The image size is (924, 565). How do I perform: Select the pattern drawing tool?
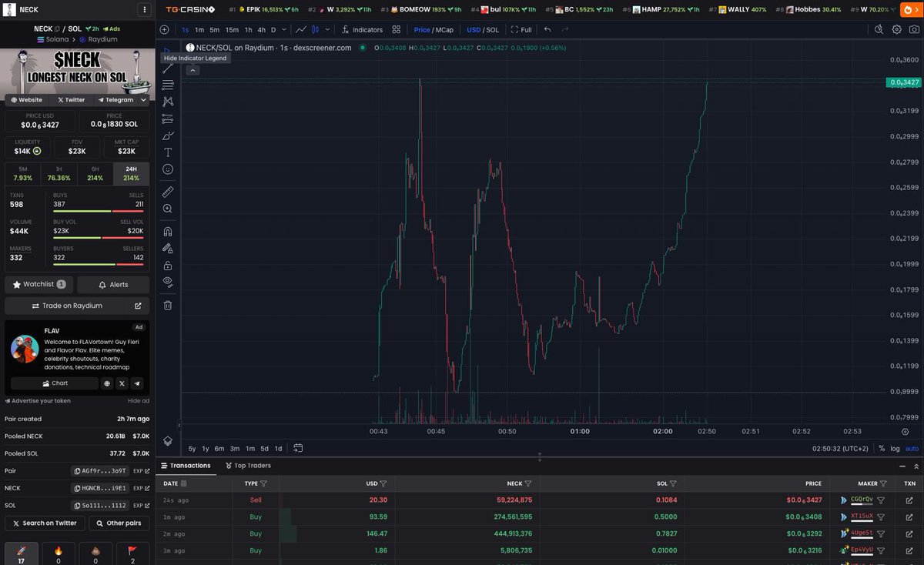click(168, 102)
